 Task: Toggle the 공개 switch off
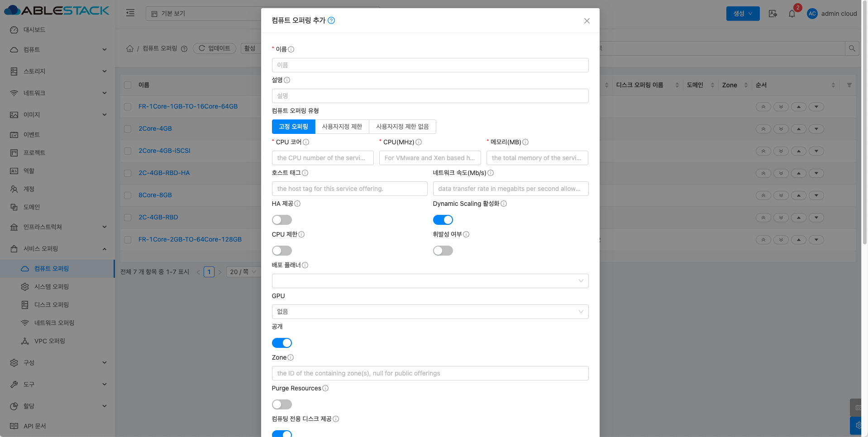tap(281, 343)
